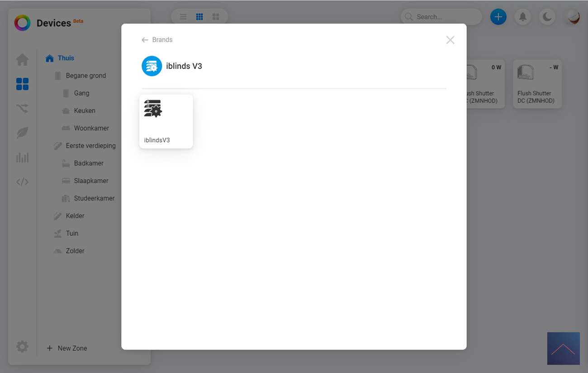Switch to list view layout
This screenshot has width=588, height=373.
[183, 17]
